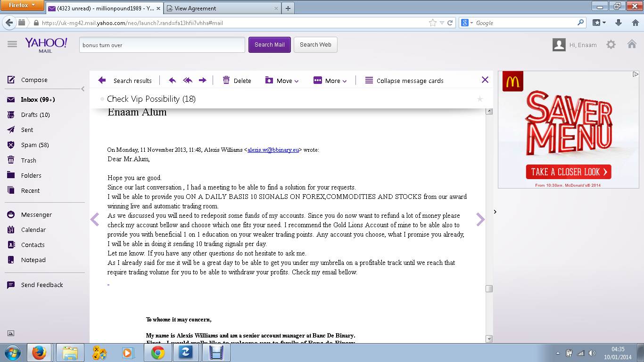The image size is (644, 362).
Task: Click Collapse message cards
Action: (x=405, y=81)
